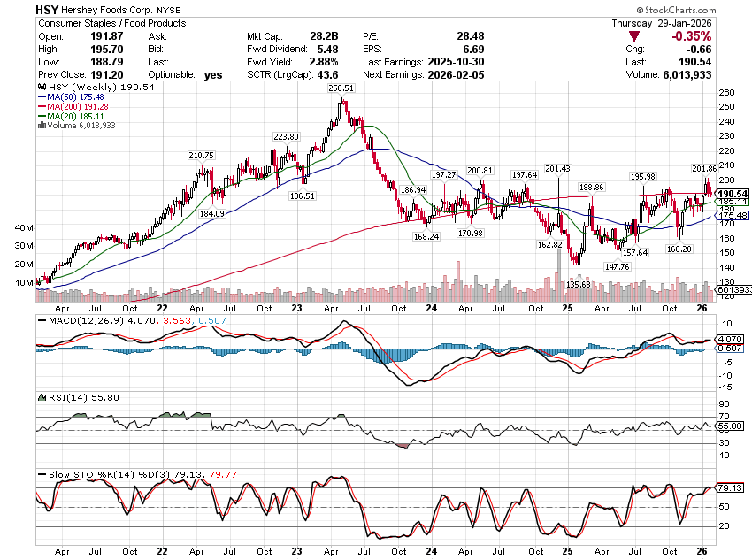
Task: Click the 135.68 low price label
Action: pyautogui.click(x=578, y=284)
